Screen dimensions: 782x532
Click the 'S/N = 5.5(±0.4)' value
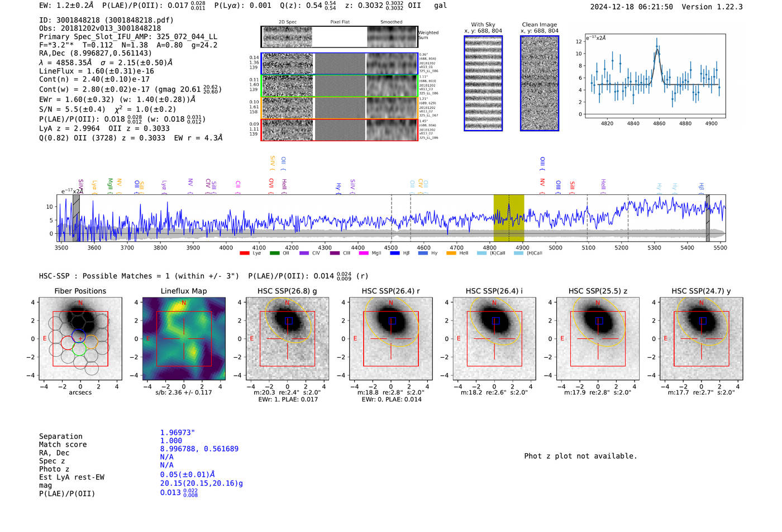point(72,109)
